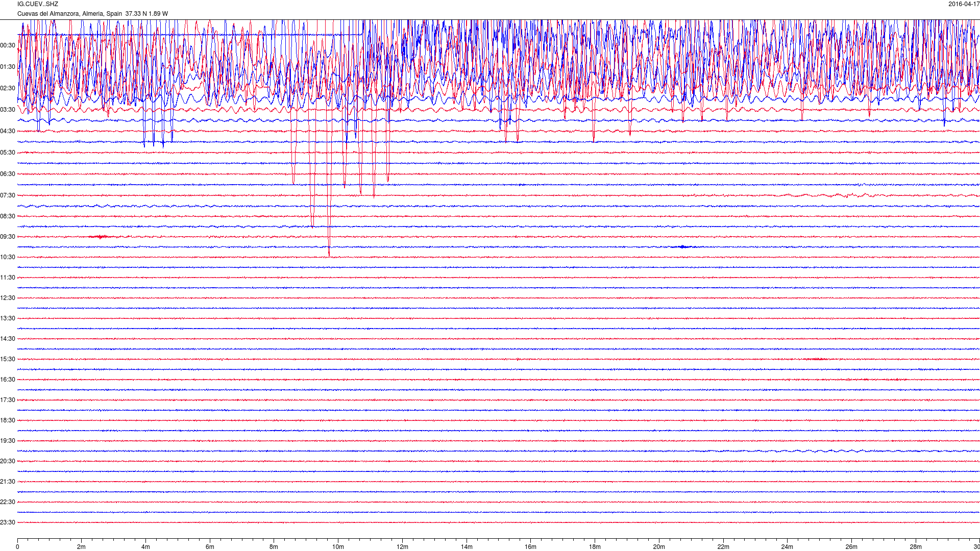Select the 09:30 time label
Viewport: 980px width, 551px height.
(x=8, y=237)
